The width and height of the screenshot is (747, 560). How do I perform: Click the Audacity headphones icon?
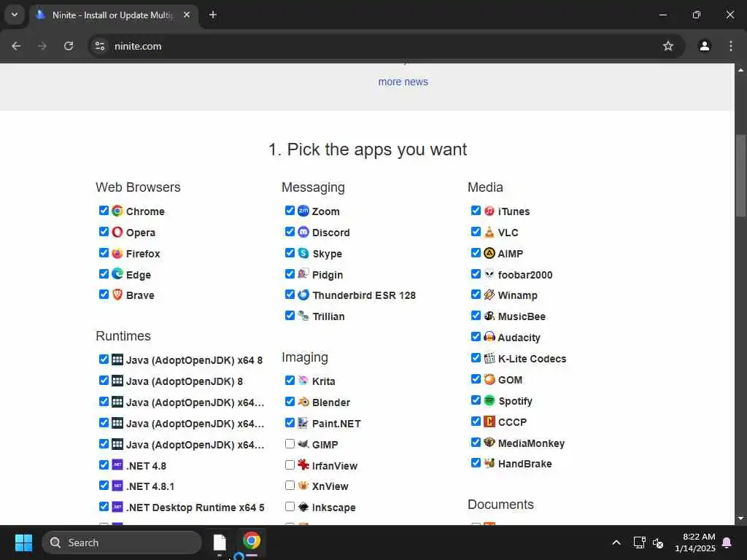[x=489, y=337]
